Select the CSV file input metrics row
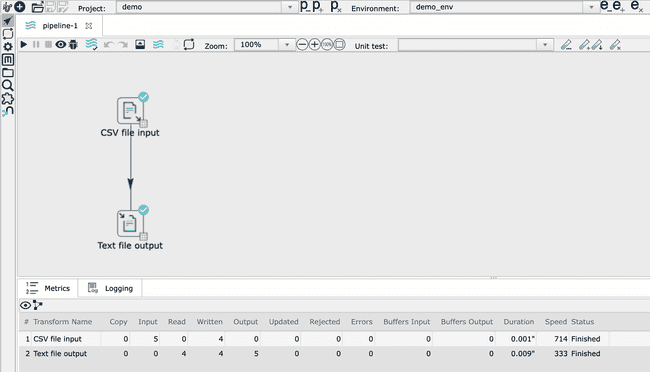The width and height of the screenshot is (650, 372). pos(314,339)
